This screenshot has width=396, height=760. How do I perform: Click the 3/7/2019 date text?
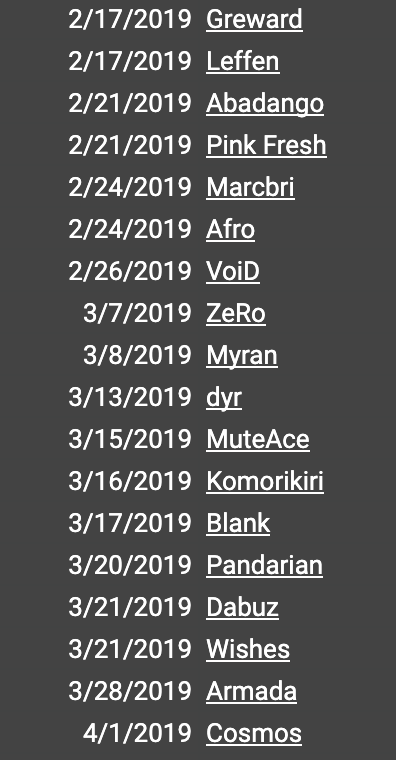pyautogui.click(x=138, y=314)
